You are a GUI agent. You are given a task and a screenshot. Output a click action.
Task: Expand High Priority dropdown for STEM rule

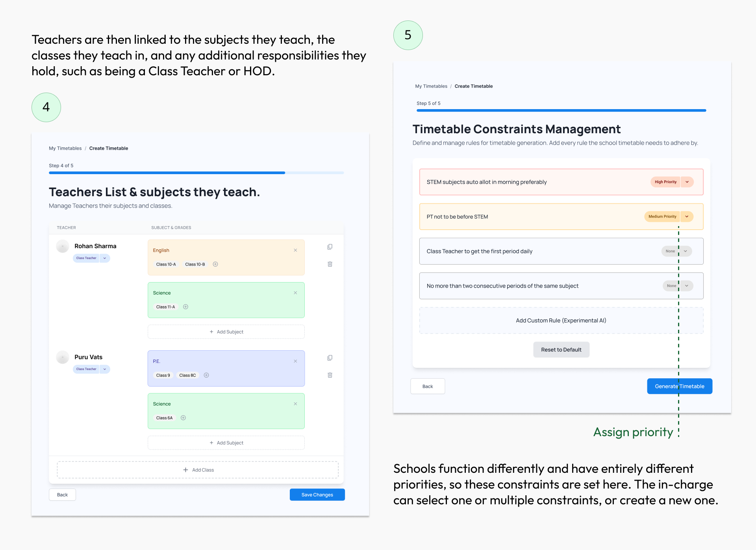[x=687, y=182]
